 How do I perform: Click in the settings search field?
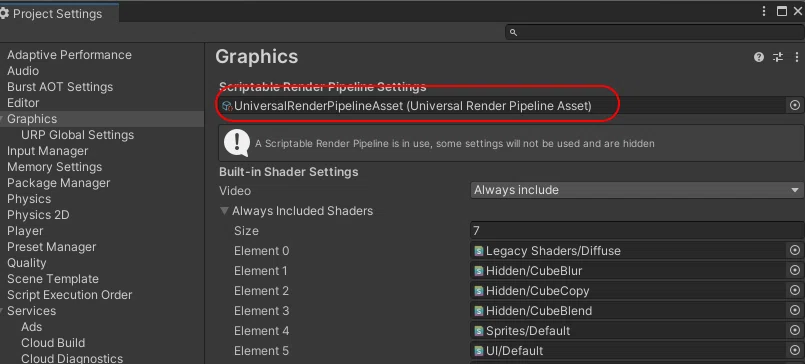(x=655, y=32)
